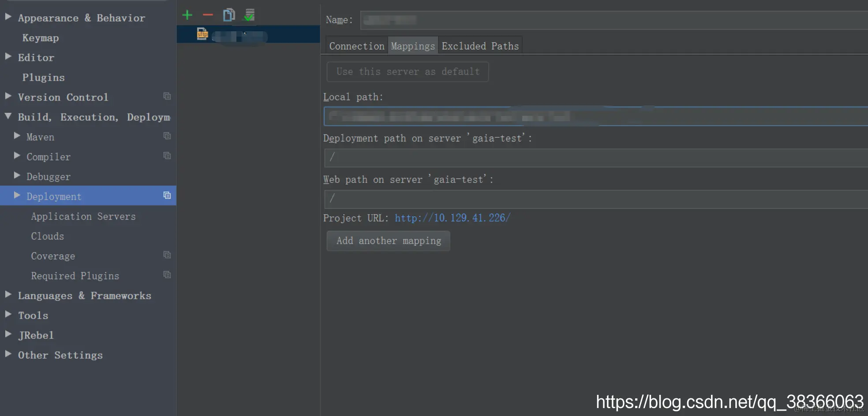Viewport: 868px width, 416px height.
Task: Expand the Tools settings group
Action: [x=8, y=314]
